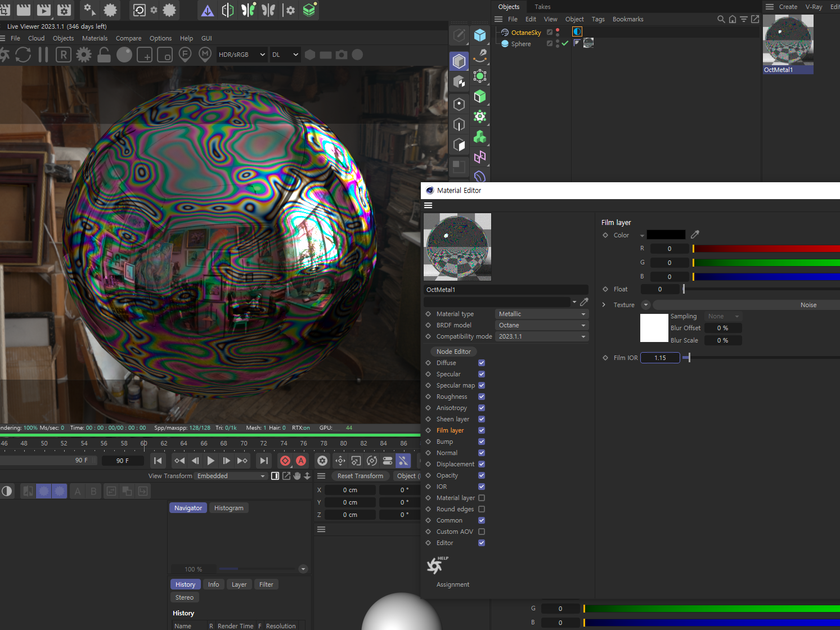The width and height of the screenshot is (840, 630).
Task: Open the Objects manager filter icon
Action: coord(744,19)
